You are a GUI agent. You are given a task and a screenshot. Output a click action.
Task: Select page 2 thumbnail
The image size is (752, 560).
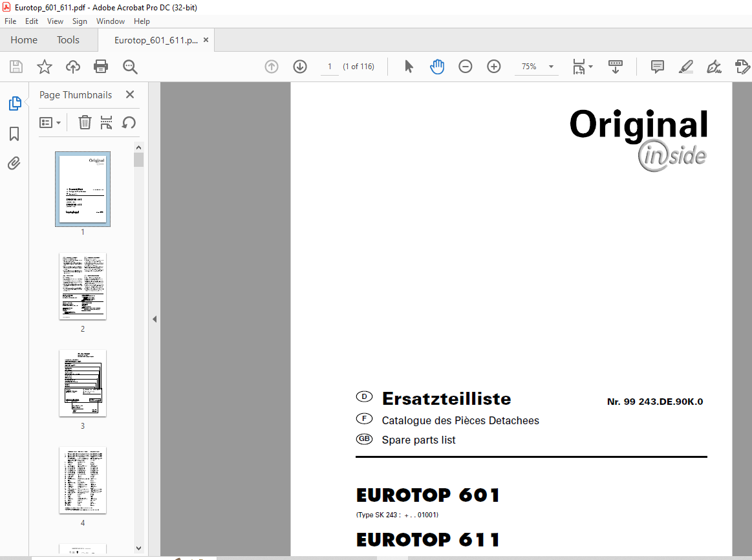tap(83, 286)
